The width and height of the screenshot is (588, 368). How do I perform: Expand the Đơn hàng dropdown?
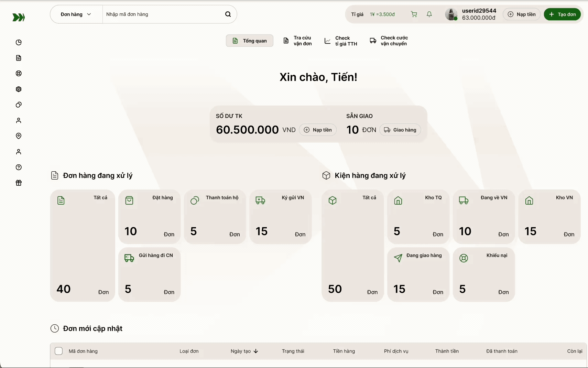pos(76,14)
